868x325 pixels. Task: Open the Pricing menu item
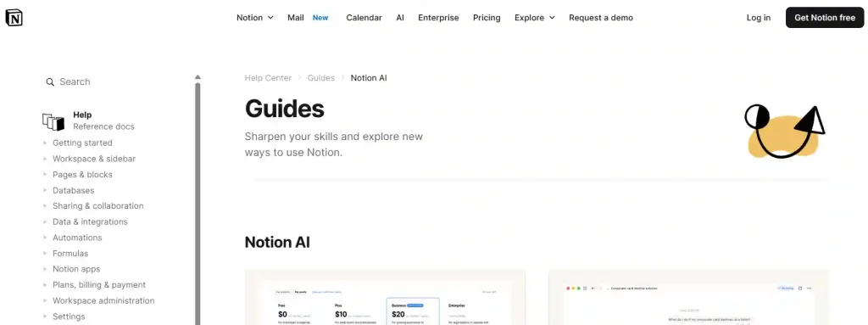pyautogui.click(x=487, y=18)
